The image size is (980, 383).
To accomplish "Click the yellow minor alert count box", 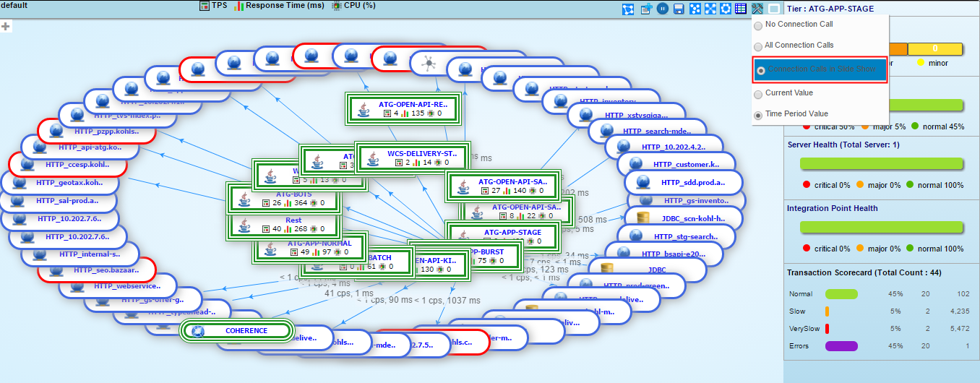I will click(934, 48).
